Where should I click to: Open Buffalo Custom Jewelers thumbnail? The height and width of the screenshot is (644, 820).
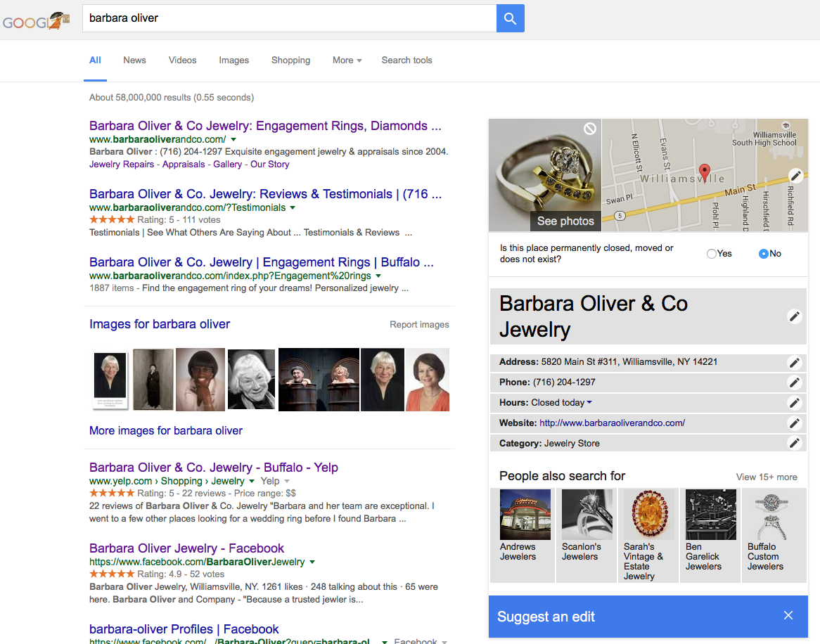click(773, 515)
